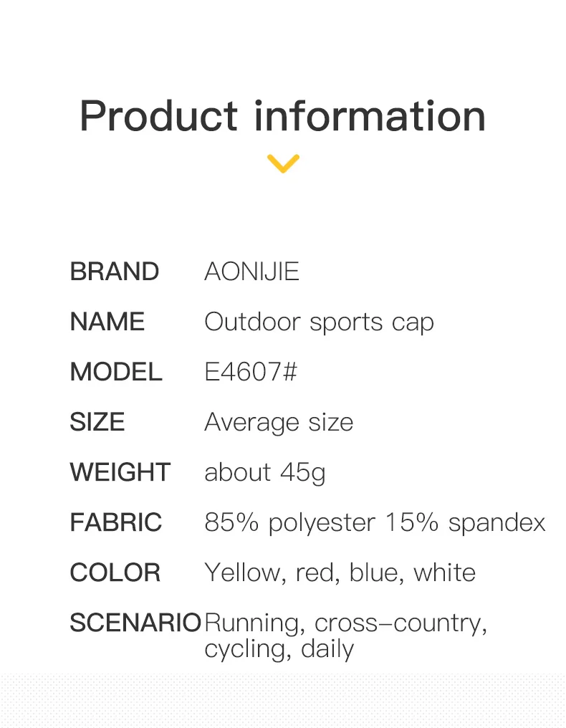
Task: Select the SIZE row label
Action: tap(97, 423)
